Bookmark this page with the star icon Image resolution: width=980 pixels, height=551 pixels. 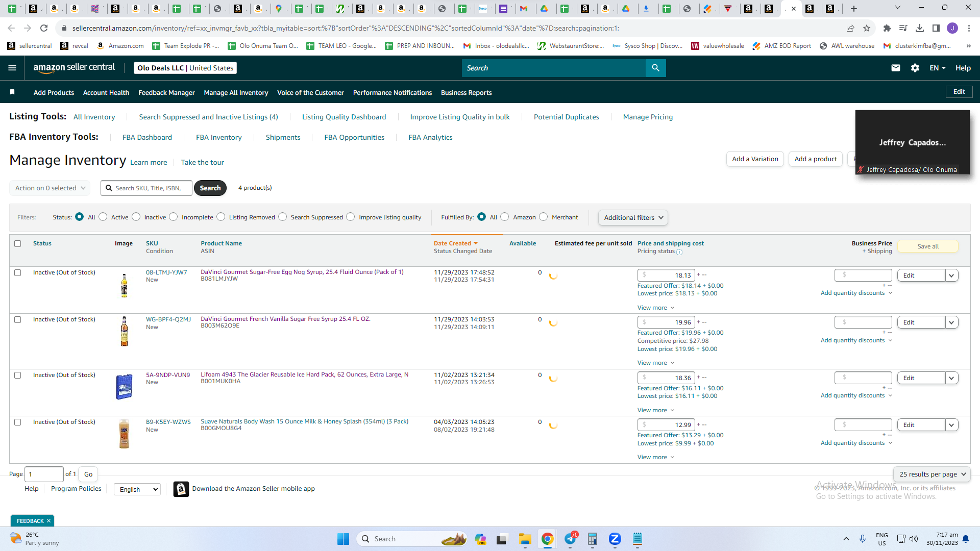point(867,28)
